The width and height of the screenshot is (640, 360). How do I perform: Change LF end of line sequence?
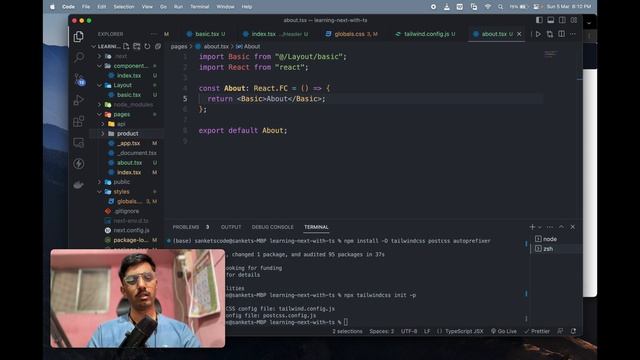(427, 331)
